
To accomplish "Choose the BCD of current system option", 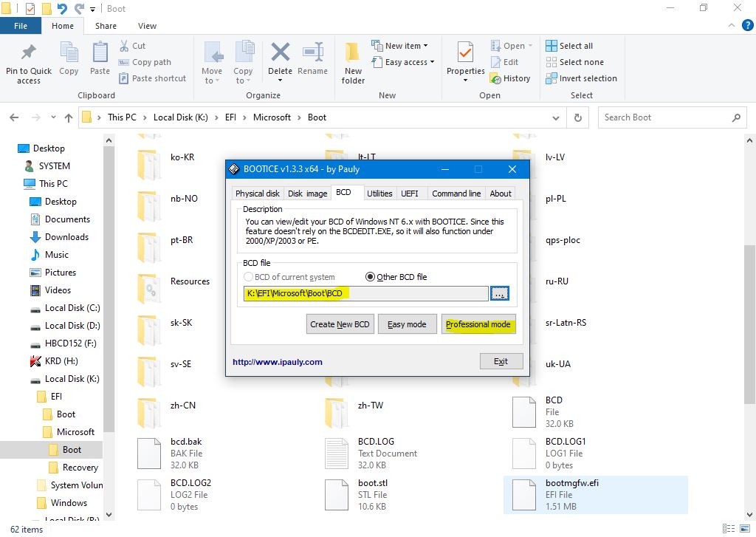I will pyautogui.click(x=248, y=277).
